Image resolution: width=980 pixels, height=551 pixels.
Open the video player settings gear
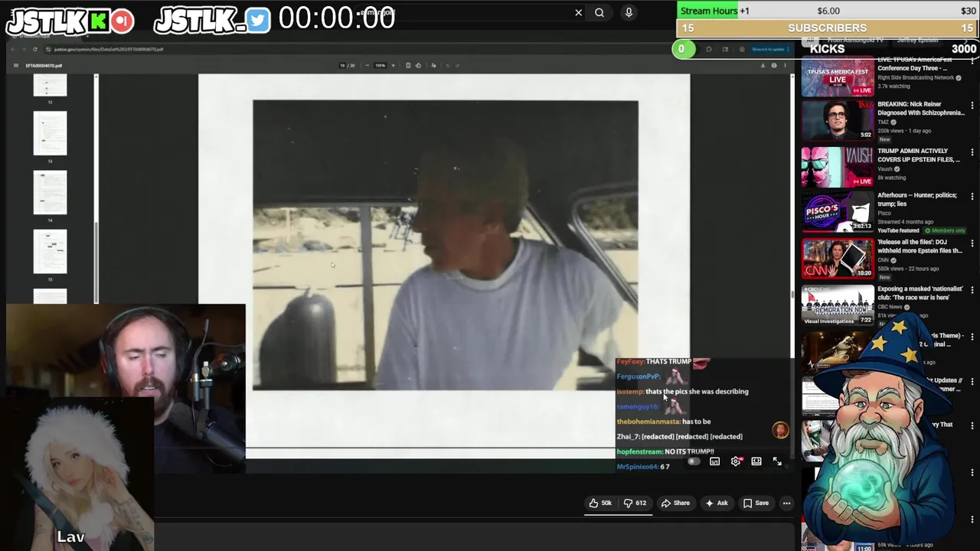click(x=736, y=461)
